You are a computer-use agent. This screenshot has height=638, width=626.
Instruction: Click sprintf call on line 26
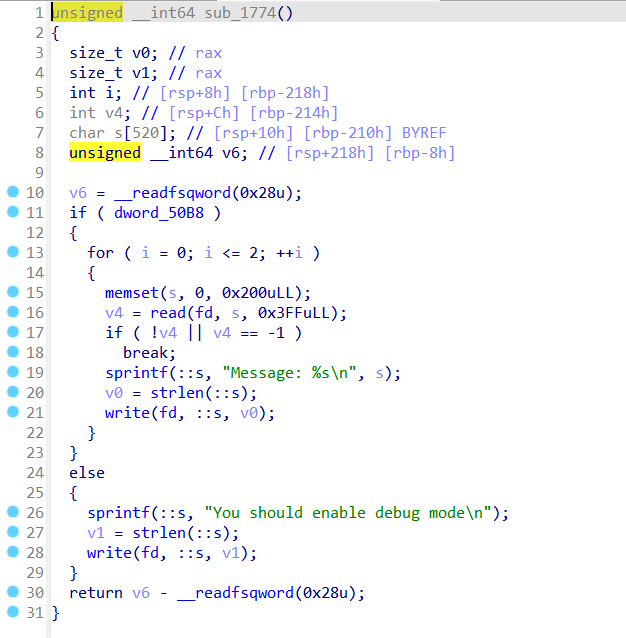coord(118,513)
